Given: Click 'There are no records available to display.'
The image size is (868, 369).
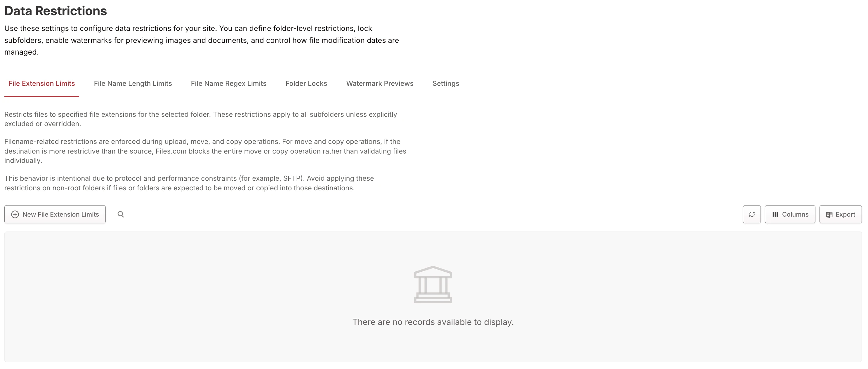Looking at the screenshot, I should pyautogui.click(x=433, y=322).
